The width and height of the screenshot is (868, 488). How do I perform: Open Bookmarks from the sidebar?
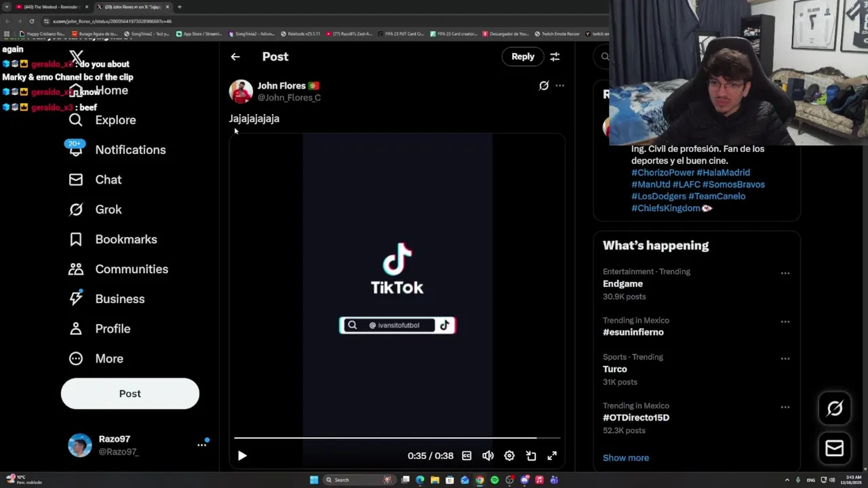113,239
